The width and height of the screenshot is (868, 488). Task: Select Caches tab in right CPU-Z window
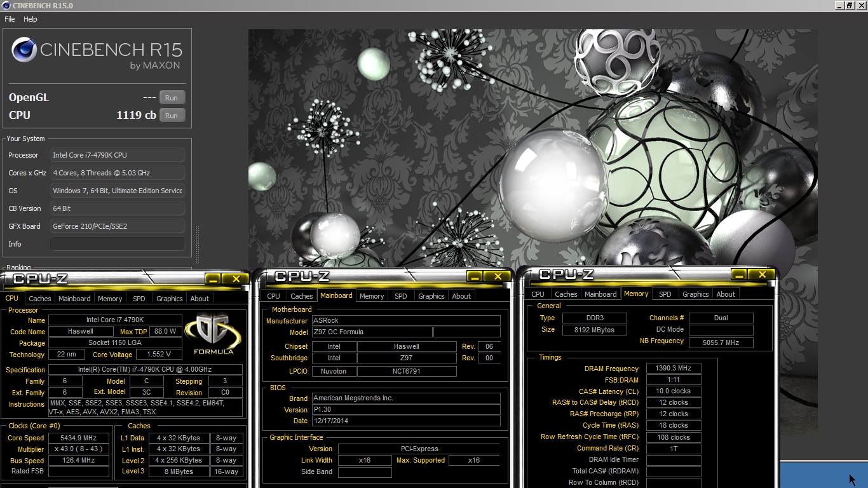(x=566, y=294)
